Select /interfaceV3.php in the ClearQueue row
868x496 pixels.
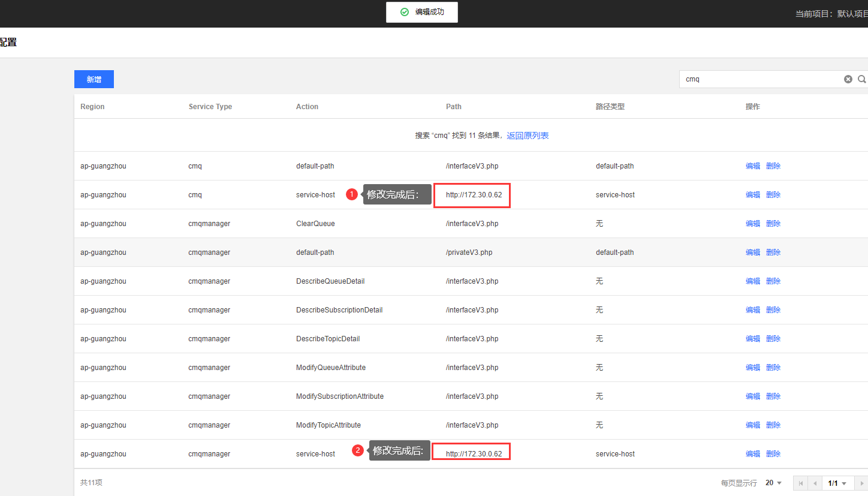coord(472,224)
